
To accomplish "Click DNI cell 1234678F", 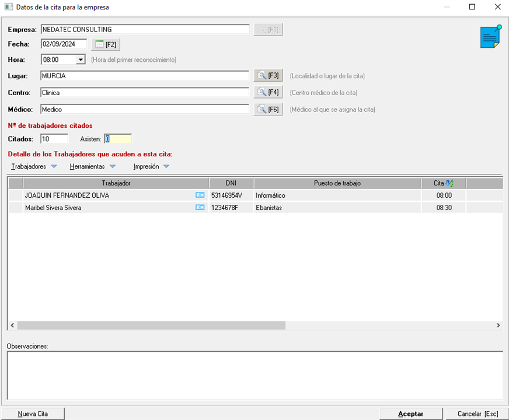I will point(231,208).
